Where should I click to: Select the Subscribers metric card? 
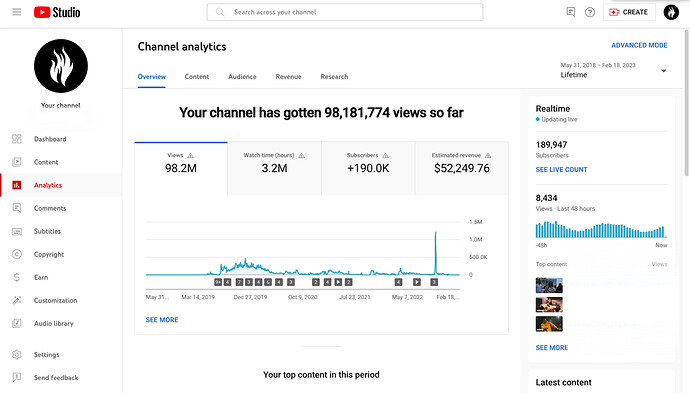(368, 168)
